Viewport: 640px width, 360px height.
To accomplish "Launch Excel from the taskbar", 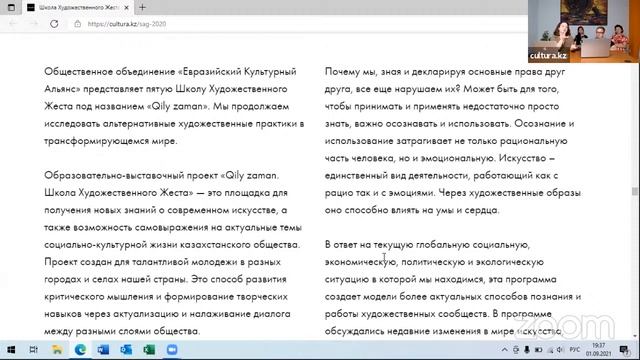I will pyautogui.click(x=149, y=350).
